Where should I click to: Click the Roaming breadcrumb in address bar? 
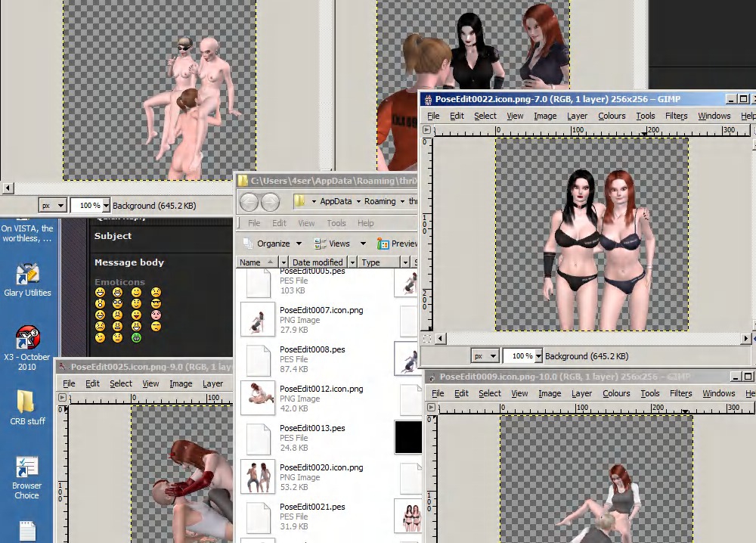point(380,201)
